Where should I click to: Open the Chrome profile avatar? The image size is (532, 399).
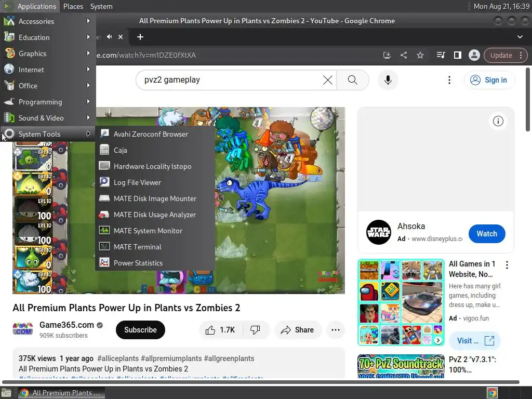(x=474, y=55)
